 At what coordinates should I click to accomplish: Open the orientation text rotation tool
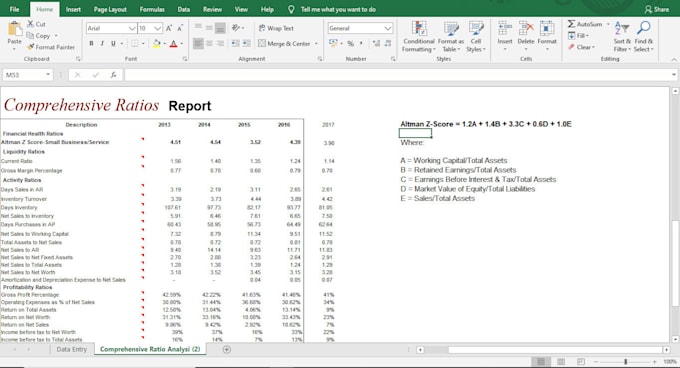[236, 28]
